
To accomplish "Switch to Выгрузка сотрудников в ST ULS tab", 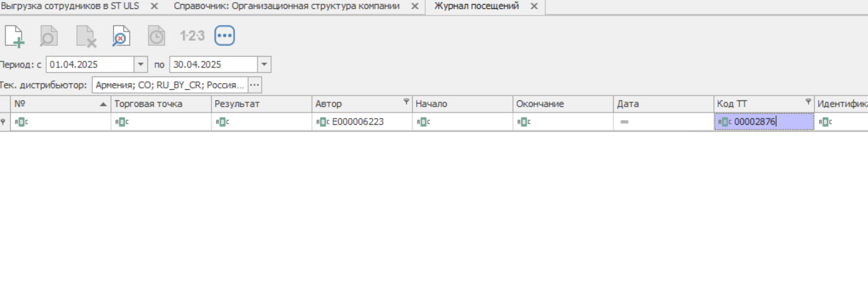I will [x=70, y=6].
